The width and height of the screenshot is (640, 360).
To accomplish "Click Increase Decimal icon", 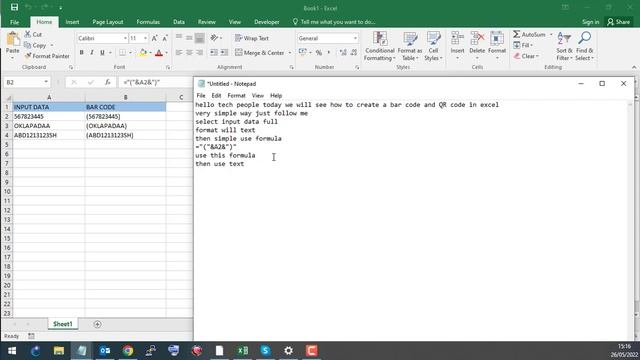I will (343, 53).
